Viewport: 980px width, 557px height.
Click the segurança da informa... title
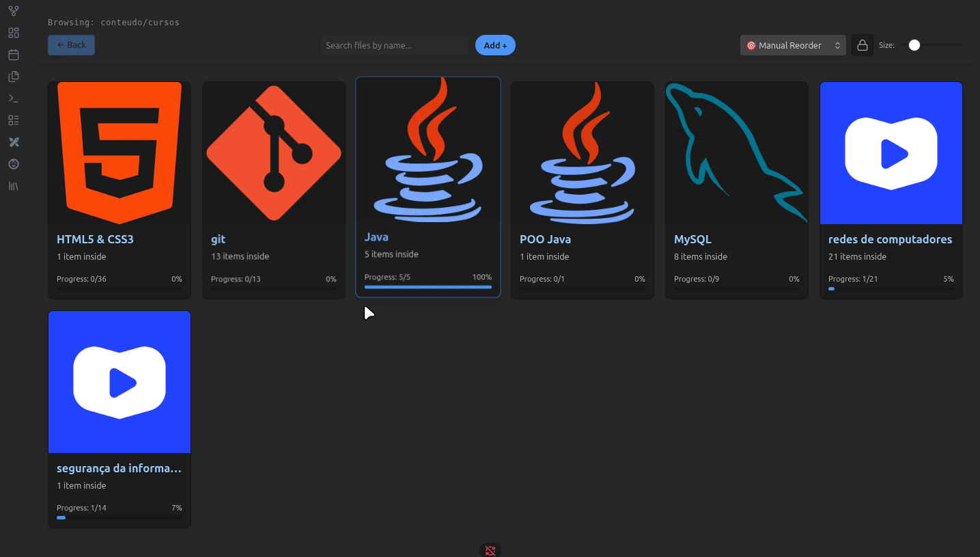pos(119,468)
